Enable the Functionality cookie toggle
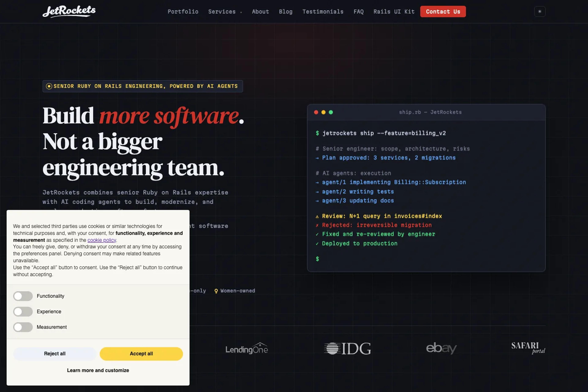This screenshot has width=588, height=392. click(23, 296)
